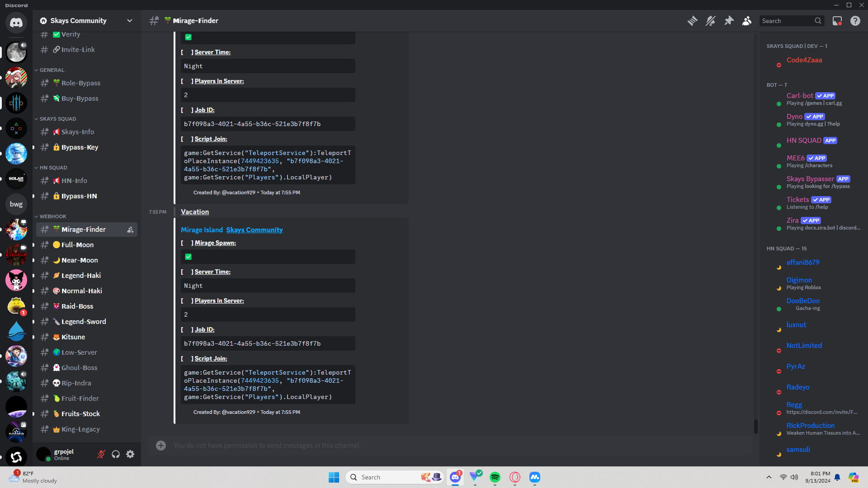Screen dimensions: 868x488
Task: Open Discord Help icon
Action: click(x=855, y=21)
